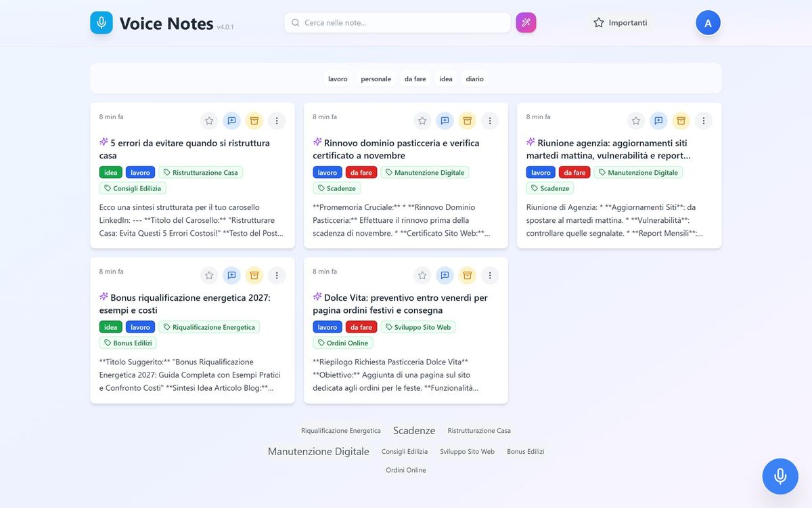
Task: Click the purple AI magic wand button
Action: tap(526, 22)
